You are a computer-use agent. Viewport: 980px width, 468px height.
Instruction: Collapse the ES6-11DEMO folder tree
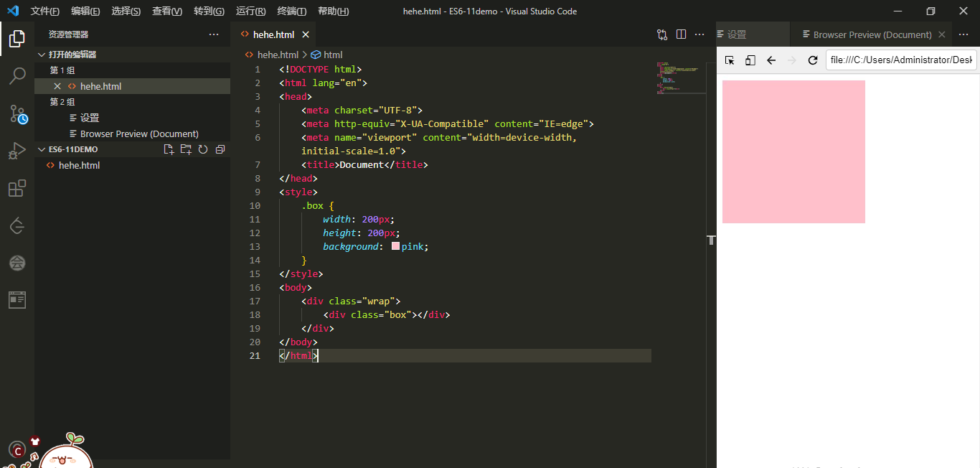click(42, 149)
